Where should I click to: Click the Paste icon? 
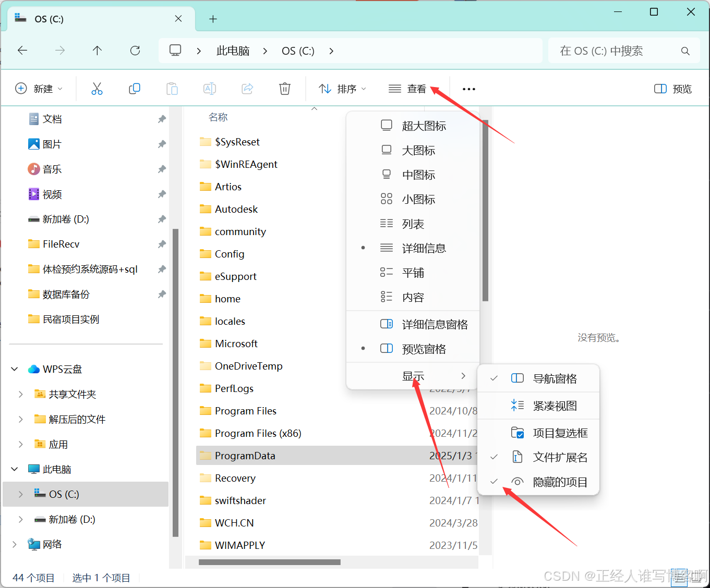[172, 89]
